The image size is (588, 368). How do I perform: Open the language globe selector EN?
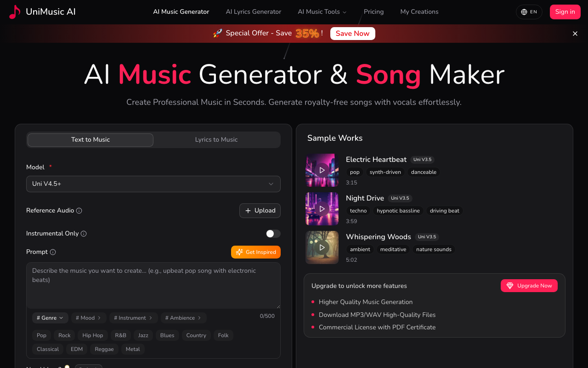click(x=529, y=12)
